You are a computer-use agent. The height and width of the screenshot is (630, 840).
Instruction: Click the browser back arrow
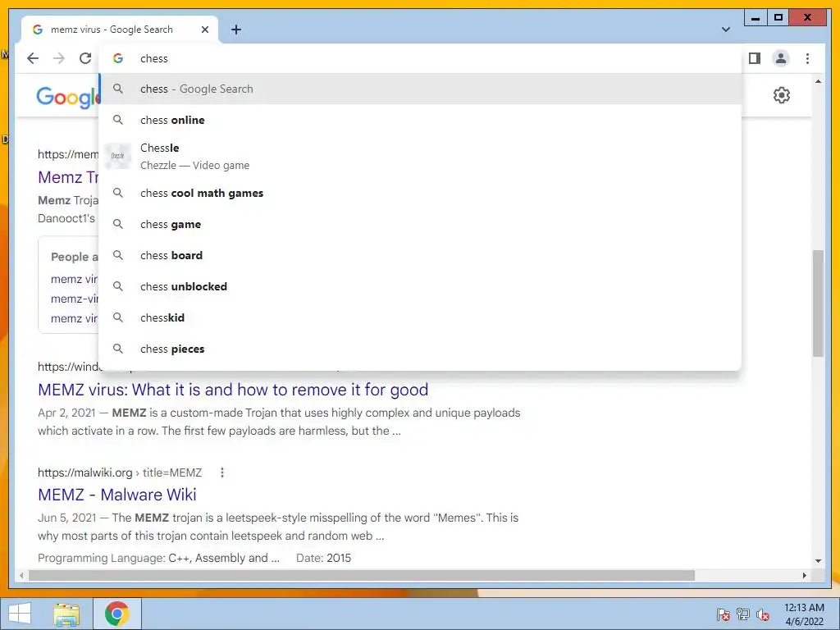pyautogui.click(x=33, y=58)
